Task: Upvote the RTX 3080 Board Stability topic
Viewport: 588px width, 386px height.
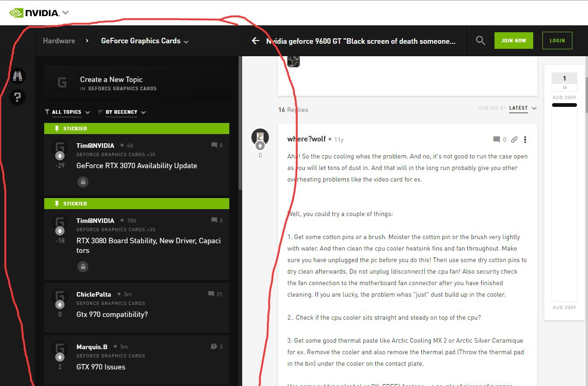Action: [60, 231]
